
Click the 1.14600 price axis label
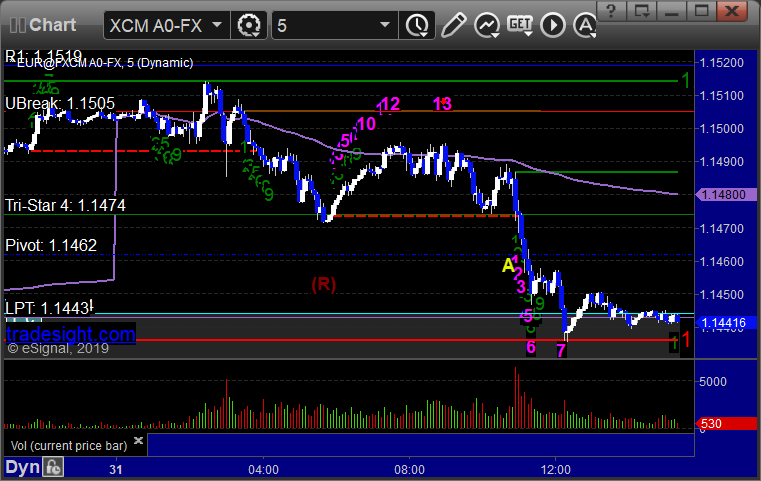[x=722, y=262]
